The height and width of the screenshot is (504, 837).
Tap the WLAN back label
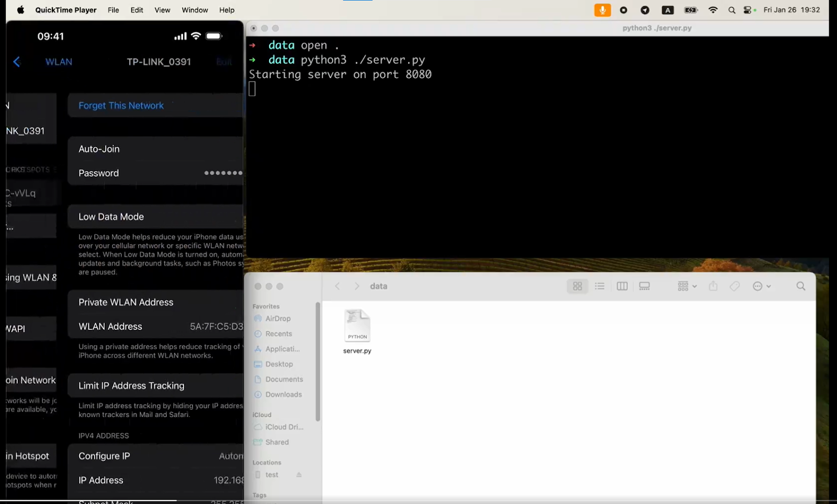(x=59, y=62)
